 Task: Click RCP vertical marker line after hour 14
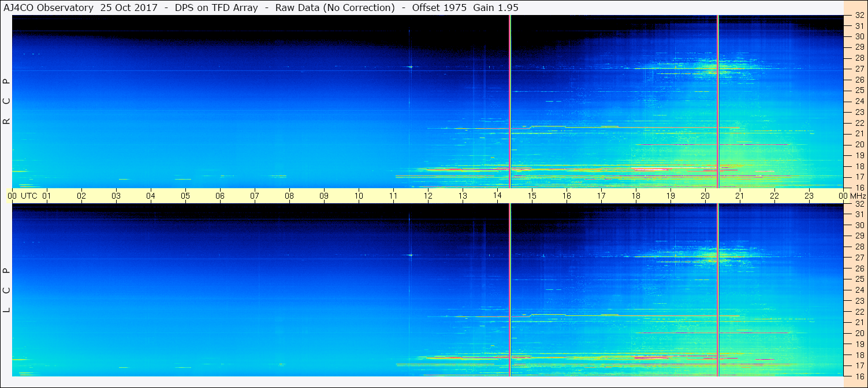(510, 102)
